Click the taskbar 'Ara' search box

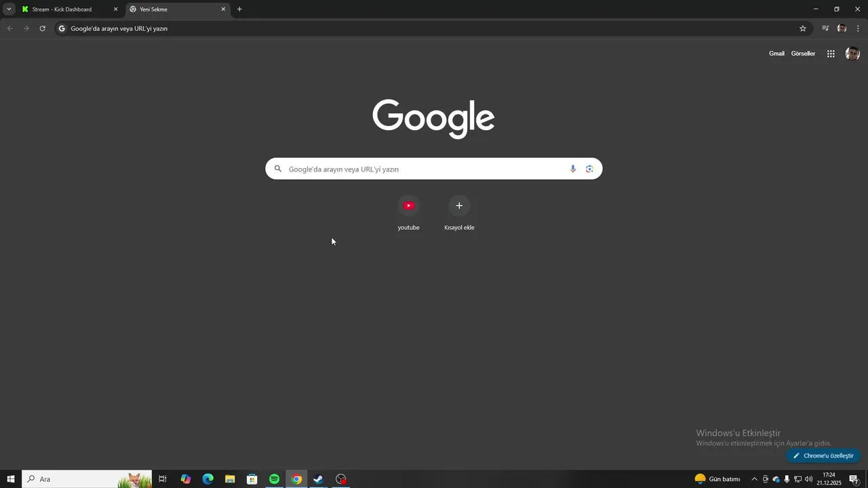point(87,479)
